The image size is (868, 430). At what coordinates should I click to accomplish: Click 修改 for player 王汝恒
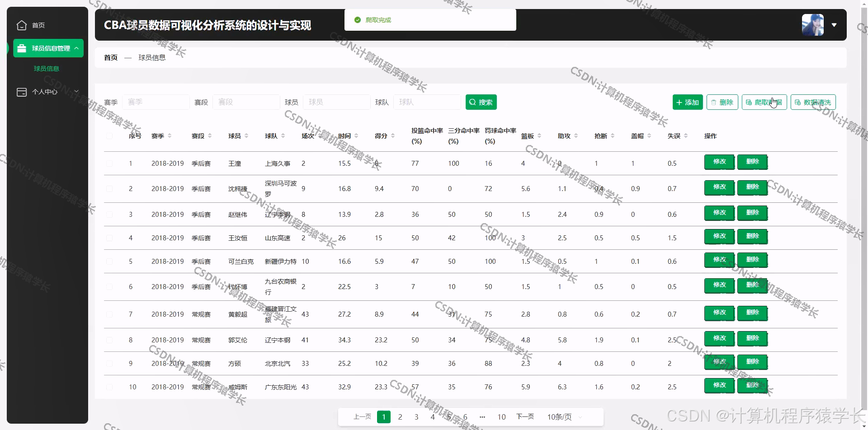(x=719, y=236)
